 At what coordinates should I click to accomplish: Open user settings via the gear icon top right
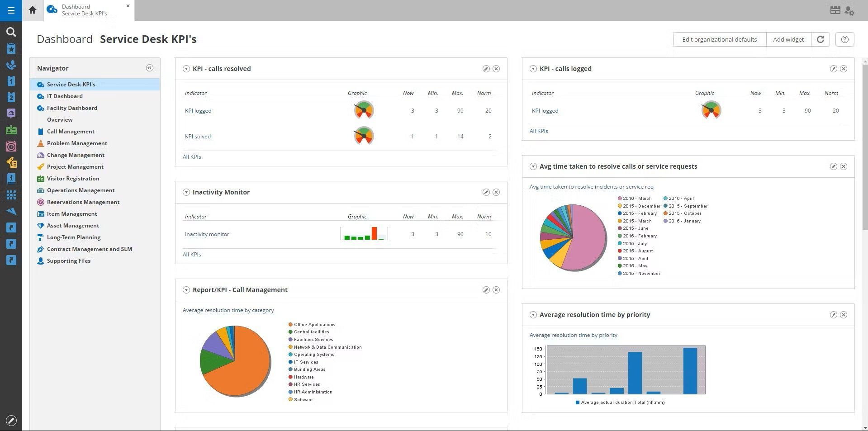[850, 10]
